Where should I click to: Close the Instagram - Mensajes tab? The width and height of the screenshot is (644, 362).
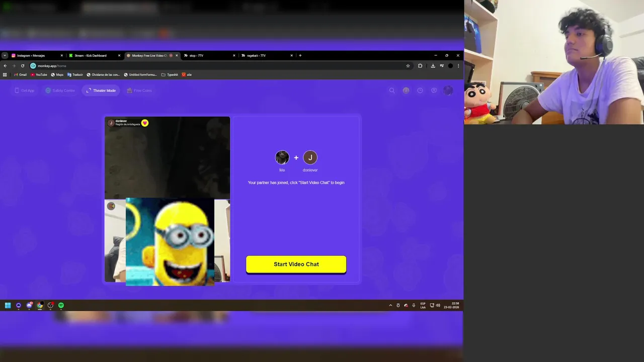(x=62, y=55)
